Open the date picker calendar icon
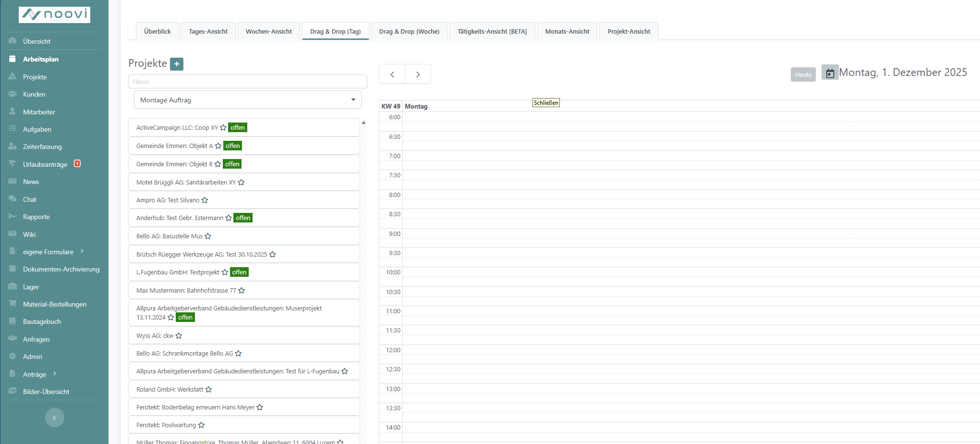This screenshot has width=980, height=444. 830,73
